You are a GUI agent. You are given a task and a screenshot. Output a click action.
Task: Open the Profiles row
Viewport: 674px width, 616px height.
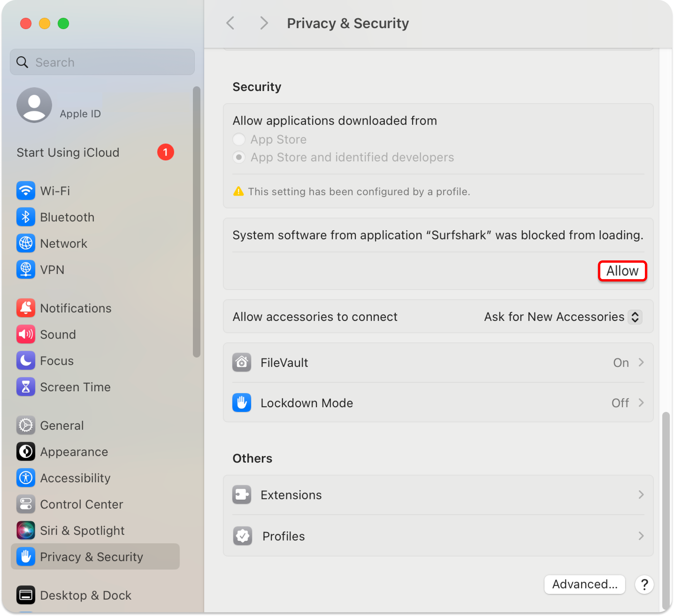tap(438, 536)
